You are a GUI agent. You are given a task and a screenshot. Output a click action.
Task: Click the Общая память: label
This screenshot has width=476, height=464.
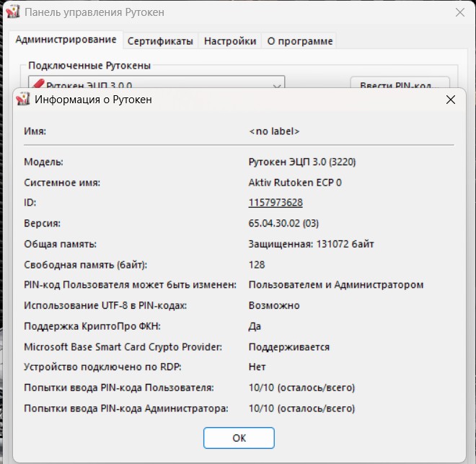point(61,244)
